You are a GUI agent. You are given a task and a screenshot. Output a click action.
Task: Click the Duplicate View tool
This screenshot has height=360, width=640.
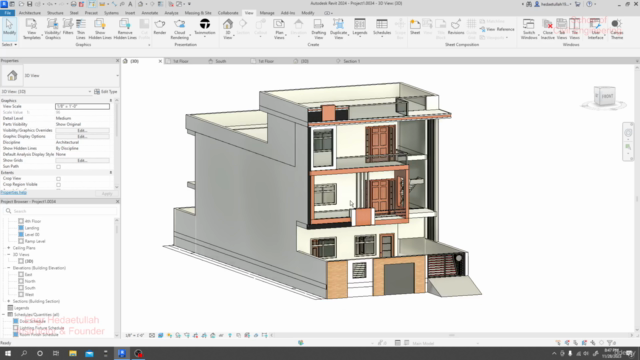coord(338,29)
